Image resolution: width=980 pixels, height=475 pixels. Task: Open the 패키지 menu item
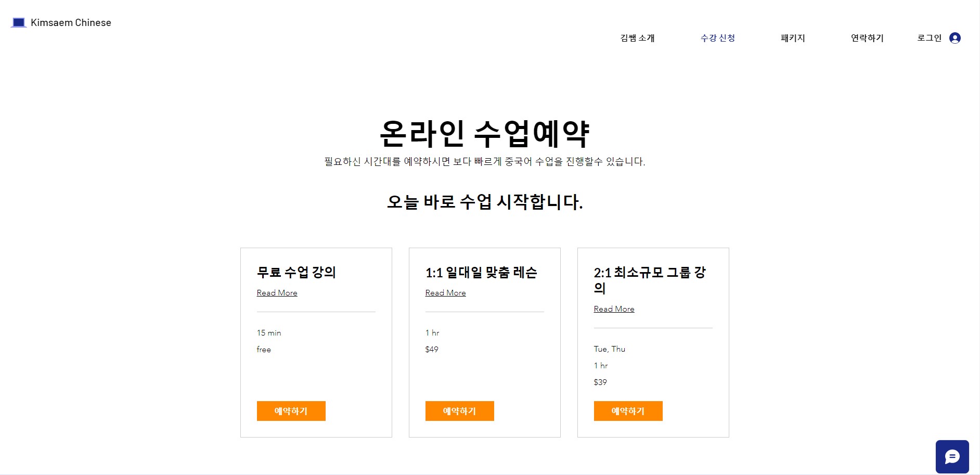[x=793, y=38]
